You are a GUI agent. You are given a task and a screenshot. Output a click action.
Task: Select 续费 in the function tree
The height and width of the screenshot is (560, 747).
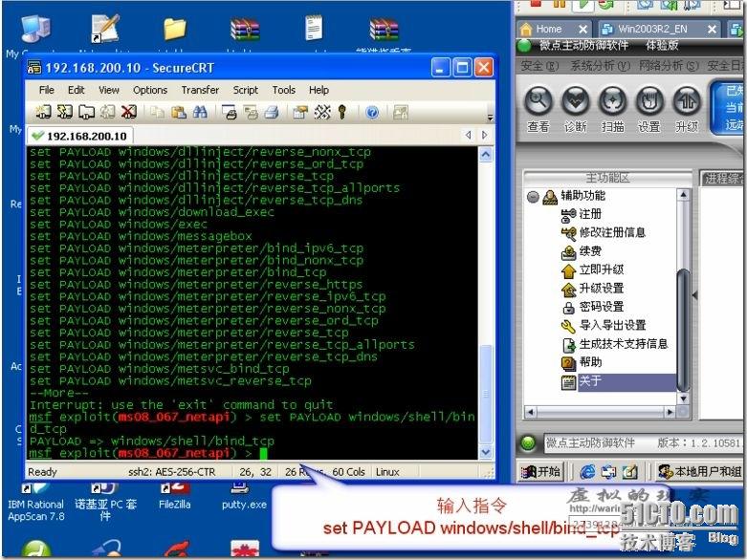point(590,251)
